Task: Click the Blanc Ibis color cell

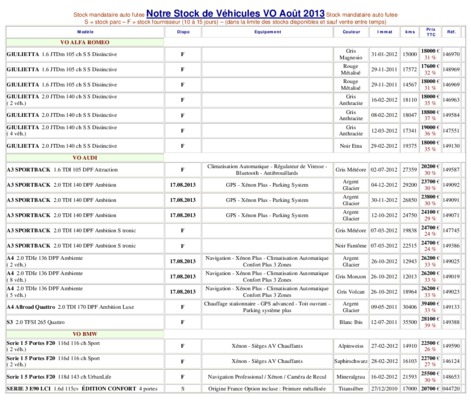Action: pyautogui.click(x=351, y=322)
